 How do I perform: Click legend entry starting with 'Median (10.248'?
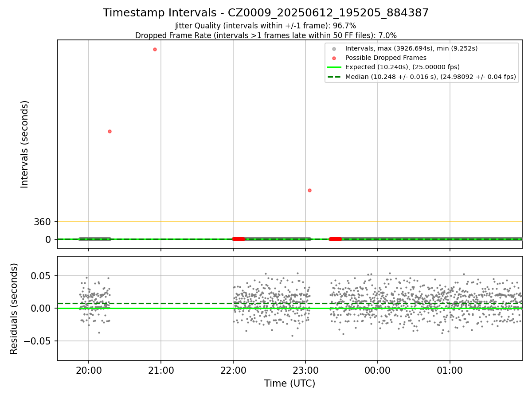(x=430, y=77)
